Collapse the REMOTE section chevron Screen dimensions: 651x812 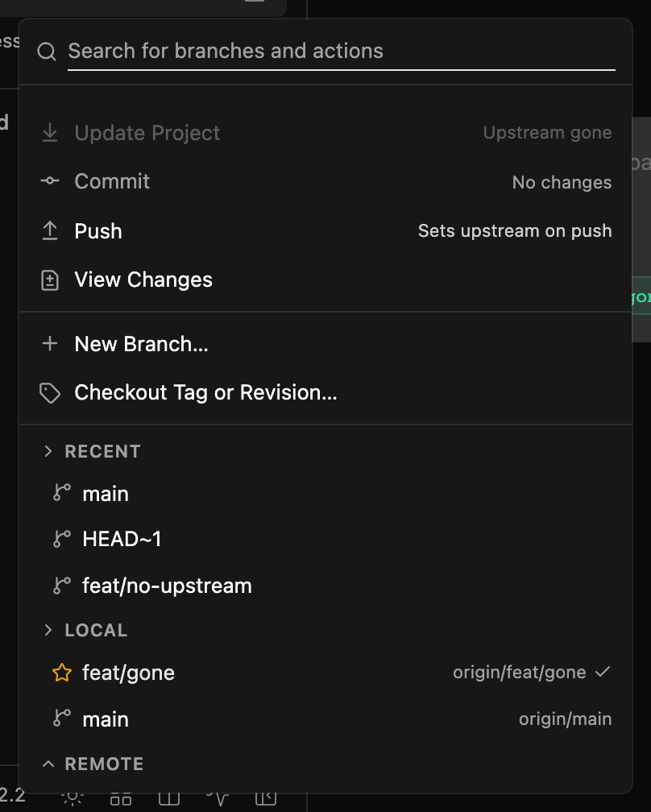(48, 764)
